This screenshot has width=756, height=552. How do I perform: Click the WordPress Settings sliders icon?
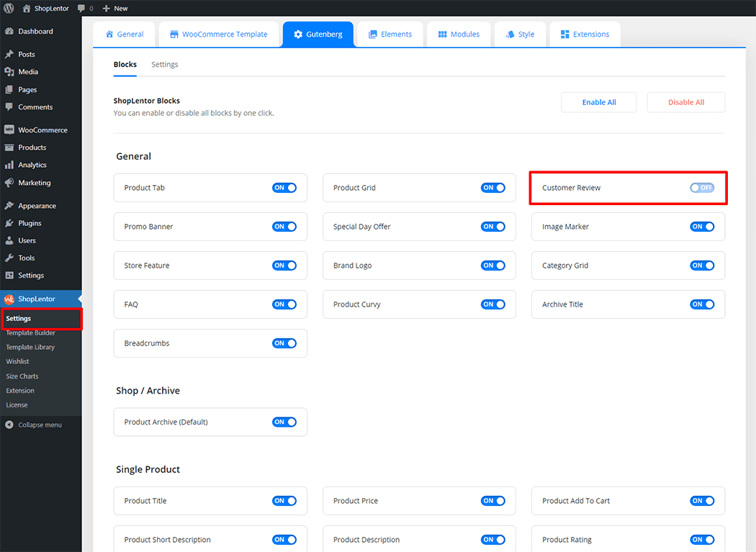[9, 275]
